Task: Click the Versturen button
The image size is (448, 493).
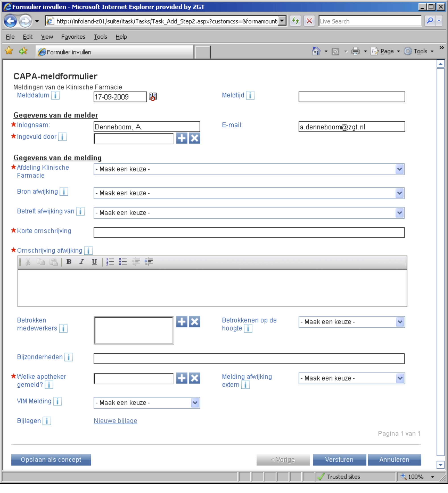Action: click(339, 460)
